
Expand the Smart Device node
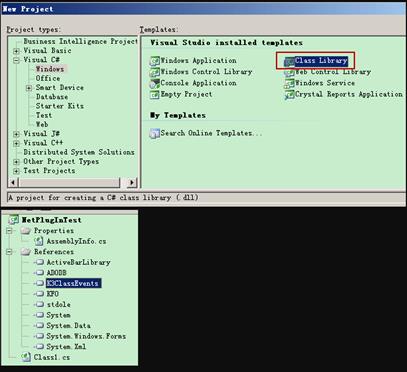pyautogui.click(x=29, y=88)
